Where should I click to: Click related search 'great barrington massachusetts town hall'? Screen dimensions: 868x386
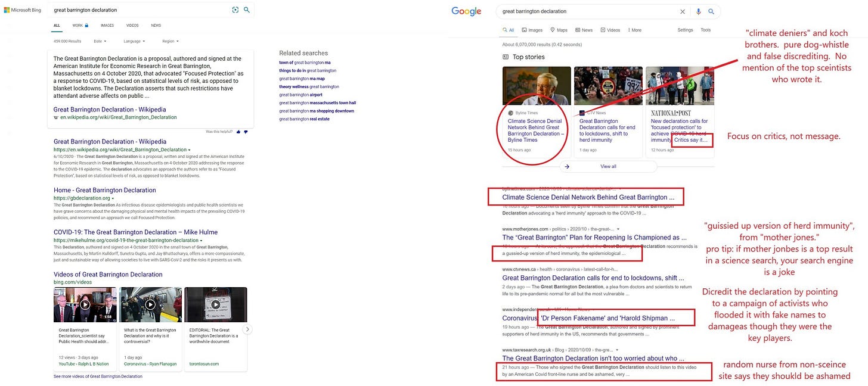(x=317, y=103)
